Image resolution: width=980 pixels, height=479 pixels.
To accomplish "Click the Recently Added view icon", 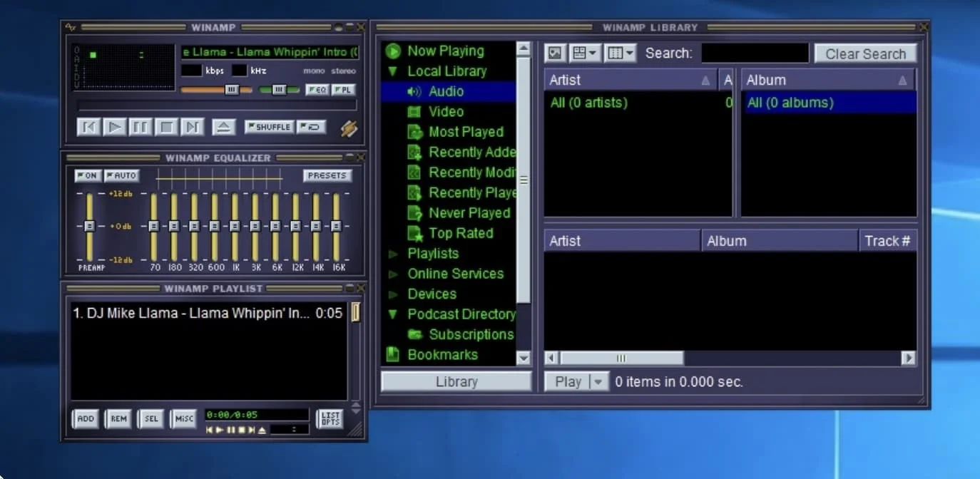I will click(414, 152).
